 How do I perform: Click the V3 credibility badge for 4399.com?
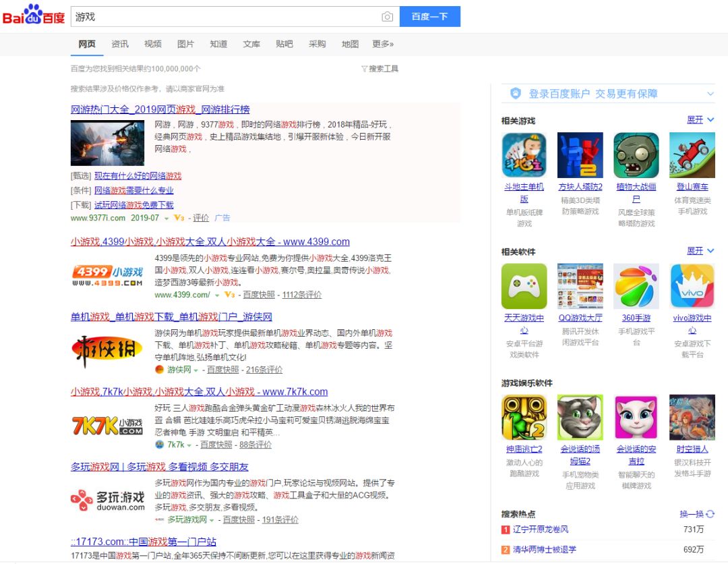[x=230, y=295]
